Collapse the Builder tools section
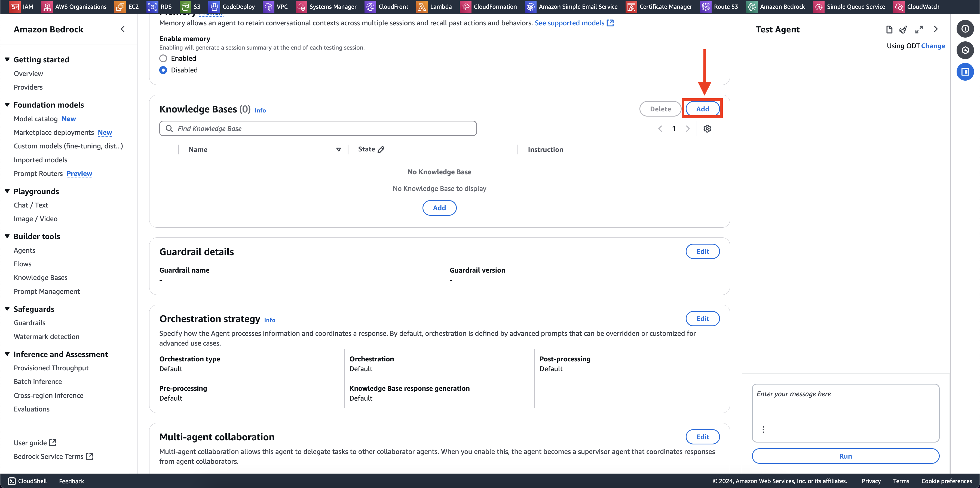980x488 pixels. (x=7, y=236)
